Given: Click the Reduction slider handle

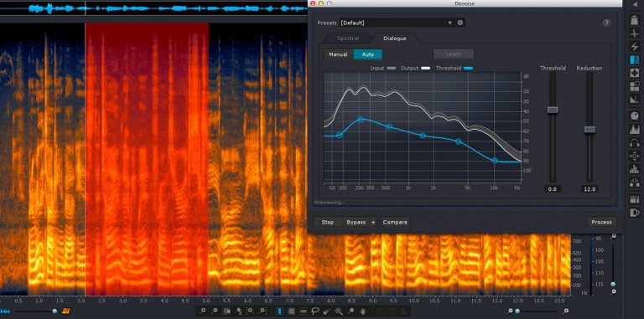Looking at the screenshot, I should coord(589,129).
